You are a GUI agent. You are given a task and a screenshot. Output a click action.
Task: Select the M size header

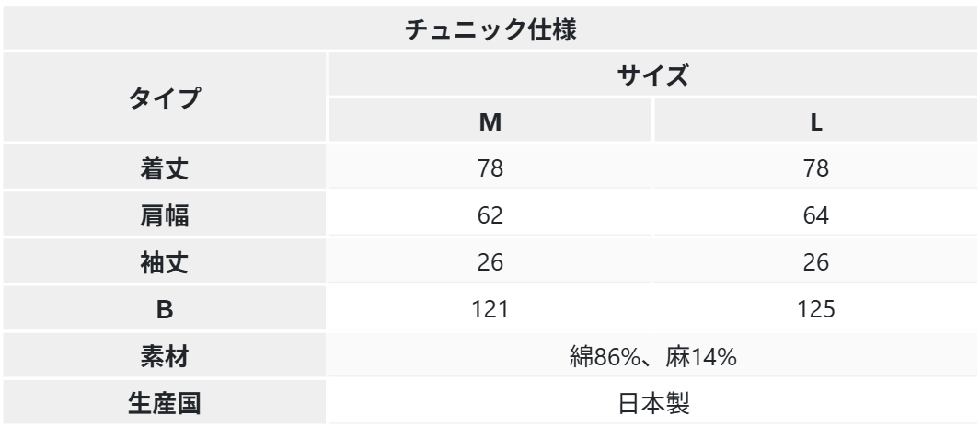click(490, 121)
